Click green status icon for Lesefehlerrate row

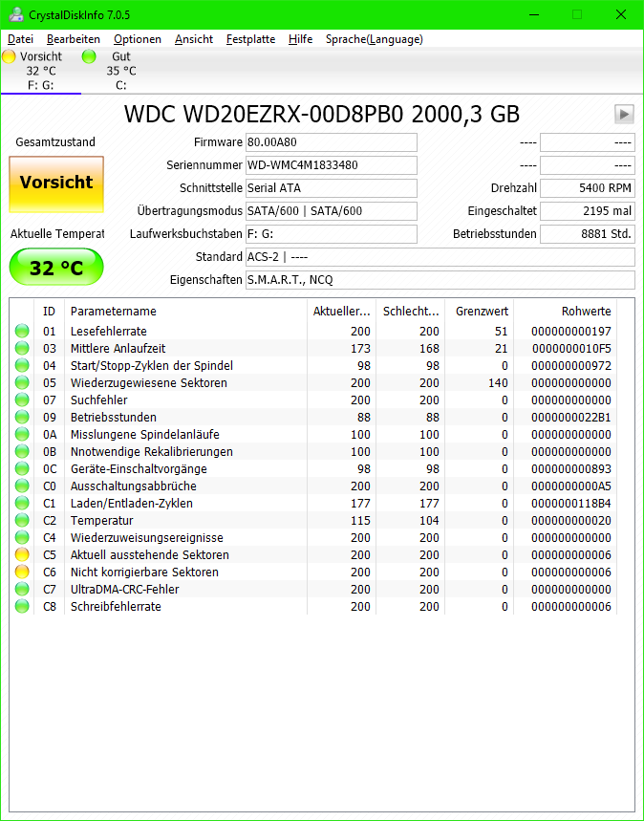(x=22, y=331)
